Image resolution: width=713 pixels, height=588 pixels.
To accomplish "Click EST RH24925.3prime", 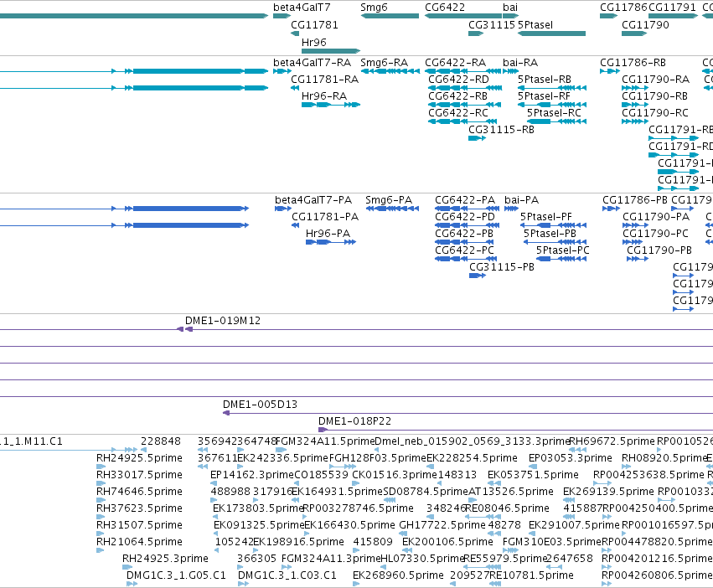I will point(127,567).
